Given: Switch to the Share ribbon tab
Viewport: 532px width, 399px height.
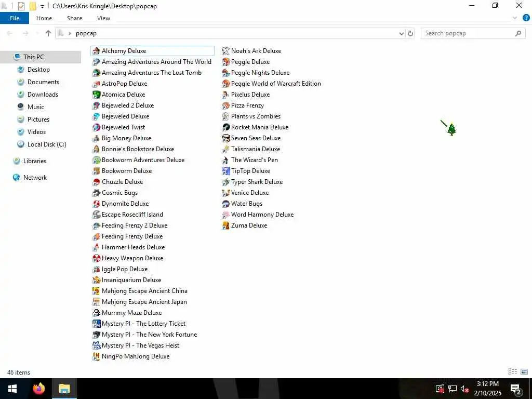Looking at the screenshot, I should tap(74, 18).
